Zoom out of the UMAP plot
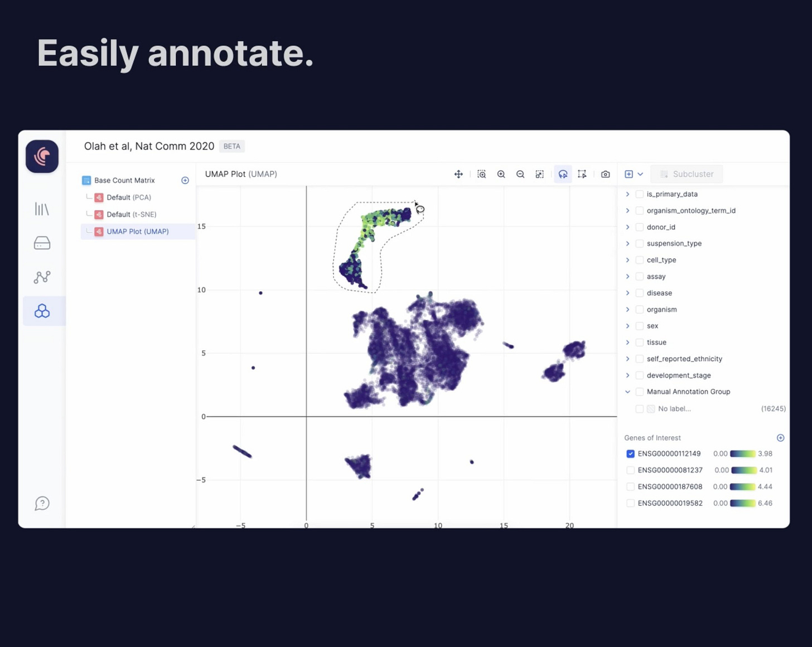Screen dimensions: 812x647 click(x=520, y=174)
